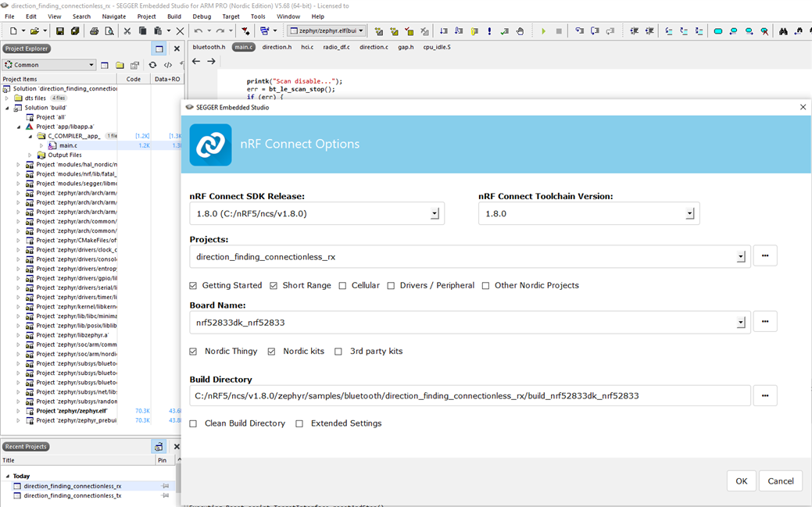The height and width of the screenshot is (507, 812).
Task: Open recent project direction_finding_connectionless_tx
Action: point(73,495)
